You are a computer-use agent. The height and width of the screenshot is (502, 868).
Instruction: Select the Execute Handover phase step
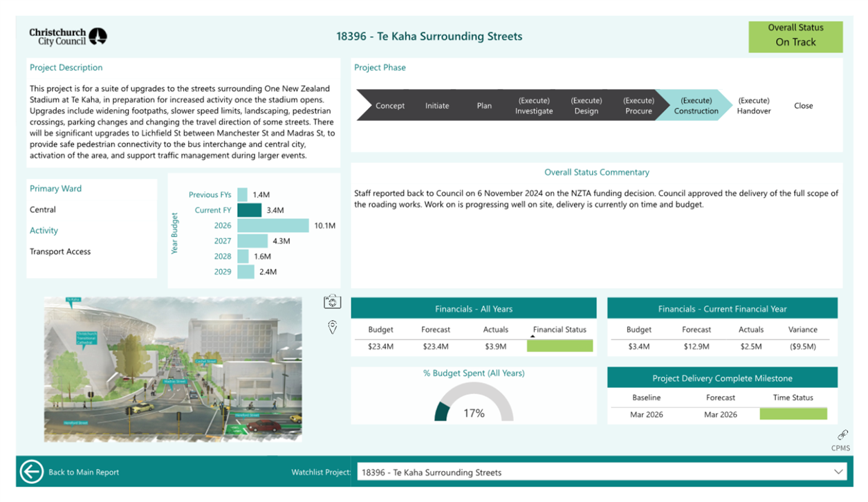pos(753,106)
